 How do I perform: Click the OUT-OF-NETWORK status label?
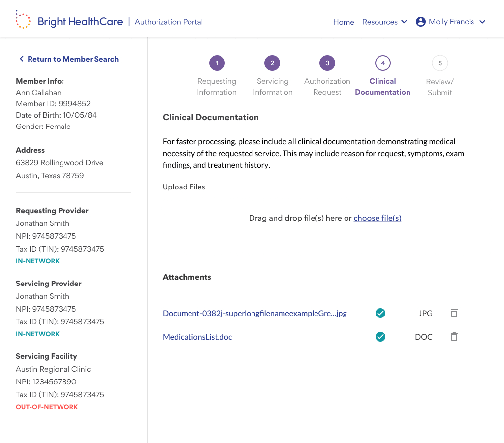[47, 407]
